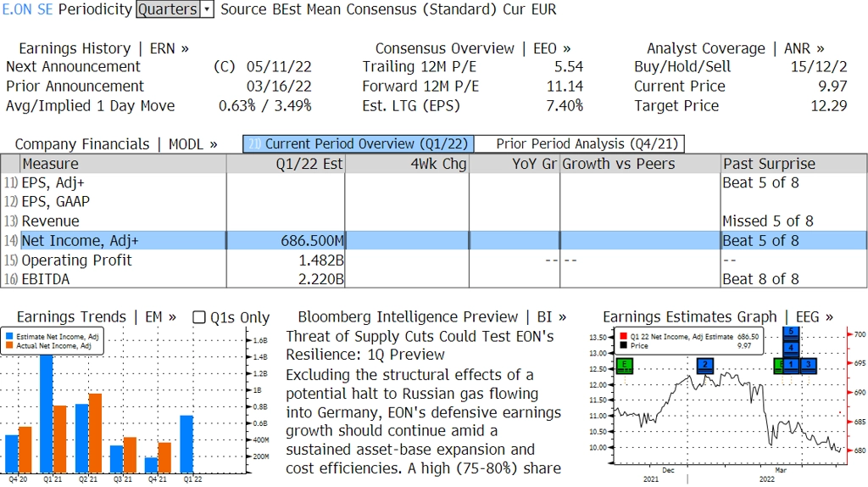Select the EBITDA row
The height and width of the screenshot is (487, 868).
pyautogui.click(x=434, y=279)
